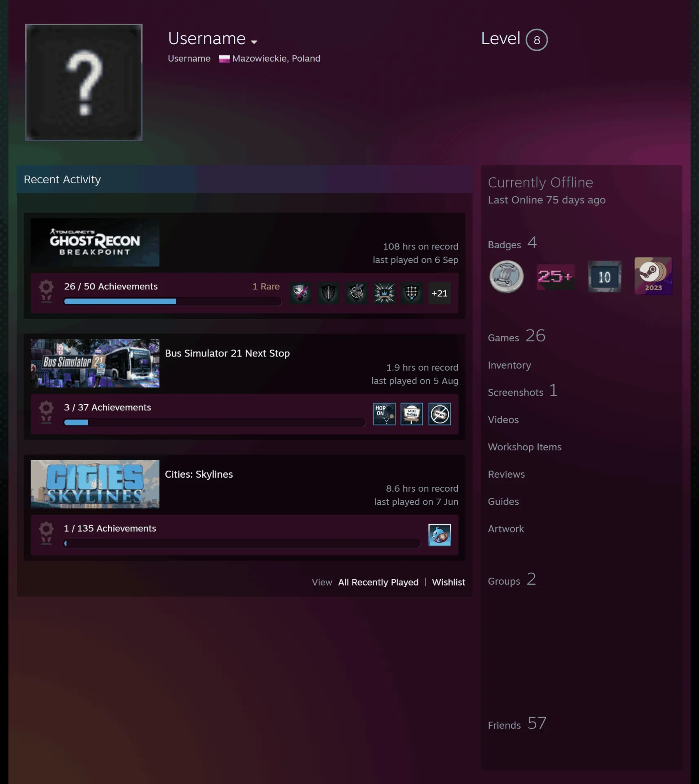Open the Games 26 list
Image resolution: width=699 pixels, height=784 pixels.
517,336
